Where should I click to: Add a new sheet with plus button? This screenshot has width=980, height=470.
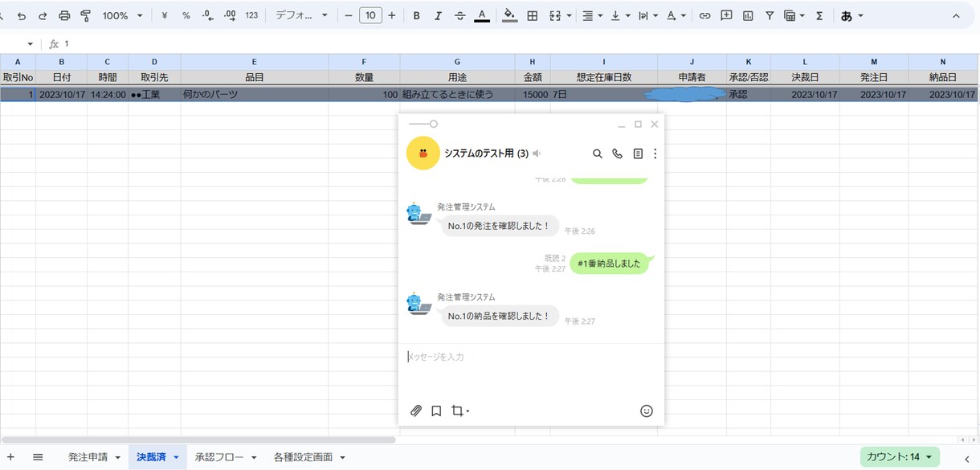tap(10, 457)
